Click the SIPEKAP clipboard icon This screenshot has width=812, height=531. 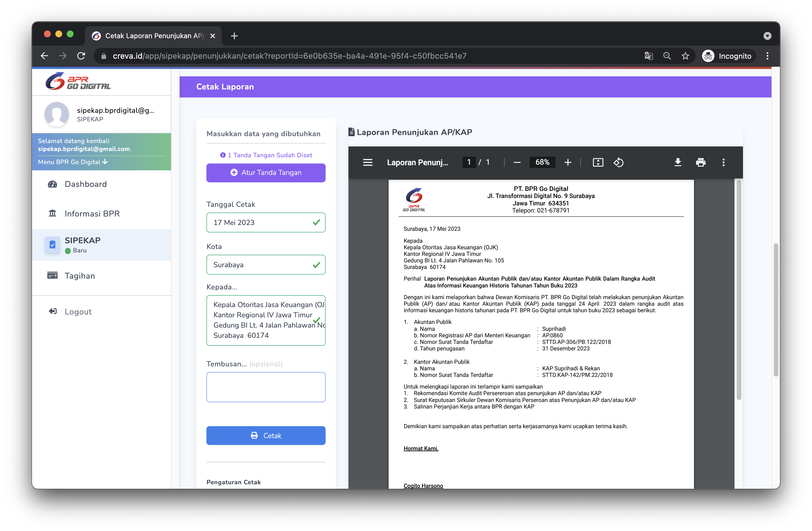52,244
